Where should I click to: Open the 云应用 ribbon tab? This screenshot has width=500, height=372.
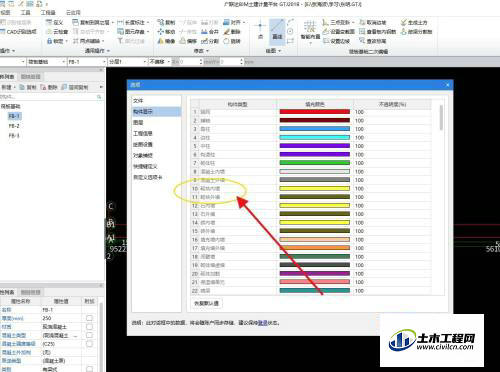point(73,12)
